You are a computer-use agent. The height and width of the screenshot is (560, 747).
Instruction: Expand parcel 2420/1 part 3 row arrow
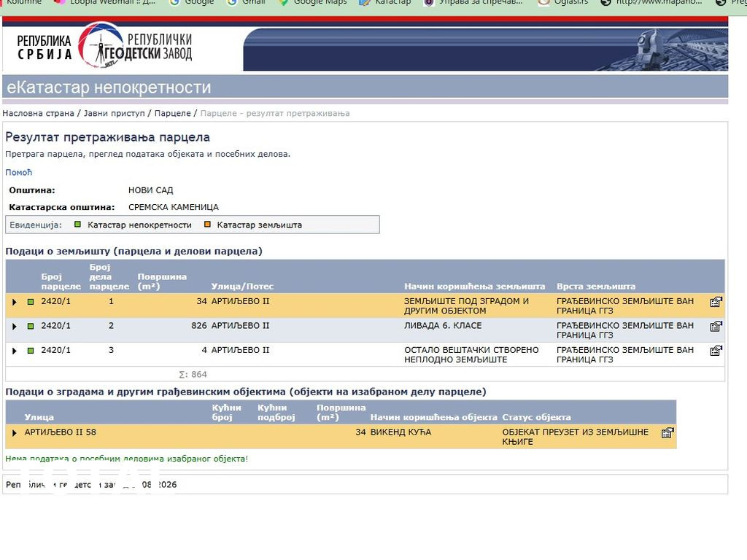14,351
